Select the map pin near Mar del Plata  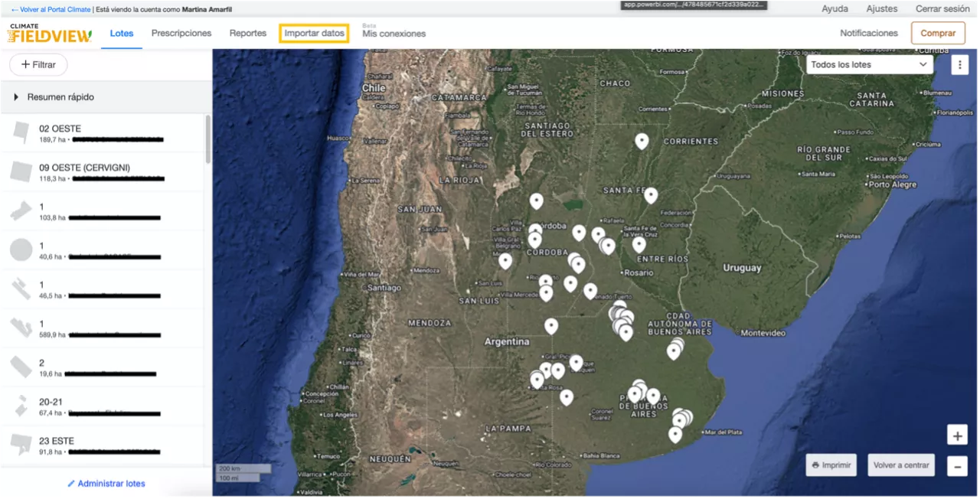675,434
